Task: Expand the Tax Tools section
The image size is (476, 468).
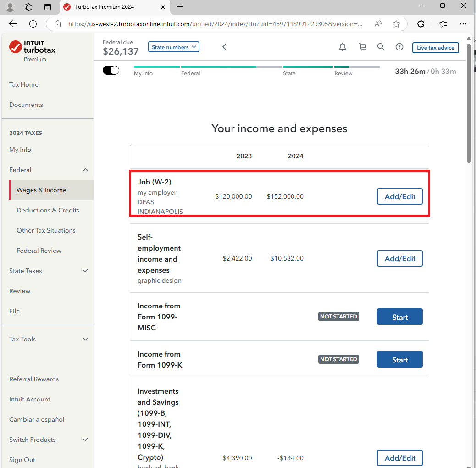Action: click(x=85, y=339)
